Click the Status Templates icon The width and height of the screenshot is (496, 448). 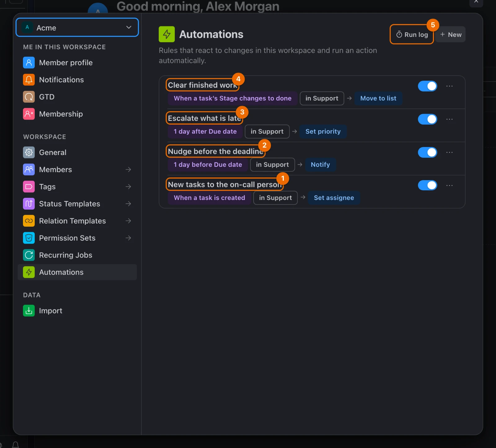29,204
